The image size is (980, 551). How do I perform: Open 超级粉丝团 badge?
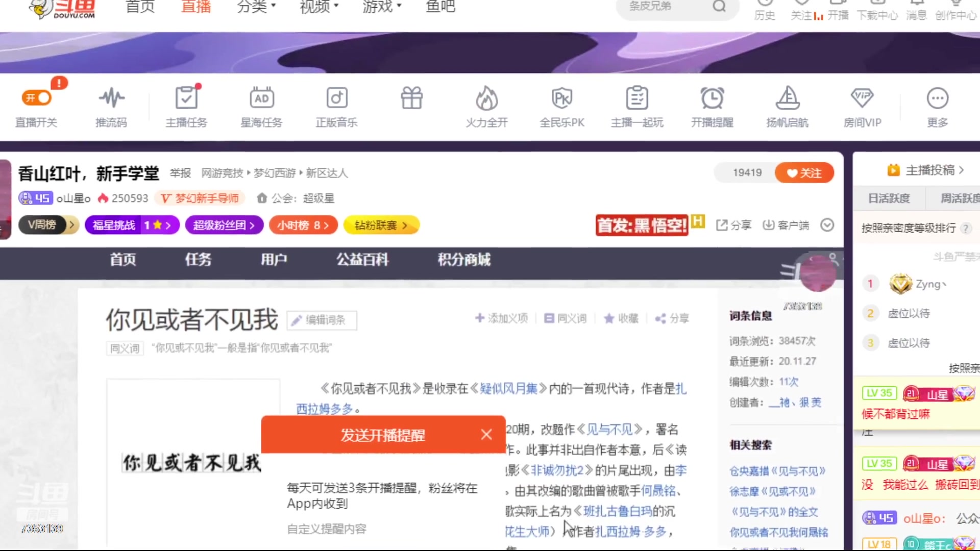tap(224, 225)
